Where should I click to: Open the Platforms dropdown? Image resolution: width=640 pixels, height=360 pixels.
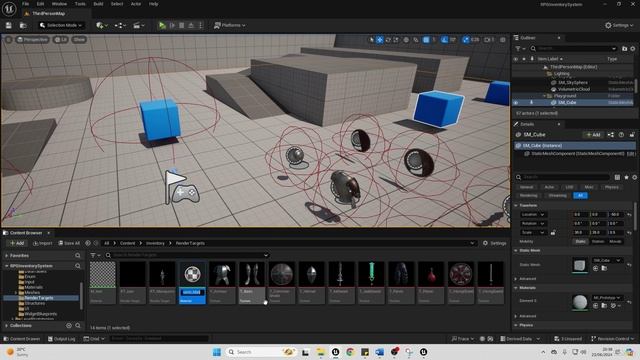pos(230,25)
